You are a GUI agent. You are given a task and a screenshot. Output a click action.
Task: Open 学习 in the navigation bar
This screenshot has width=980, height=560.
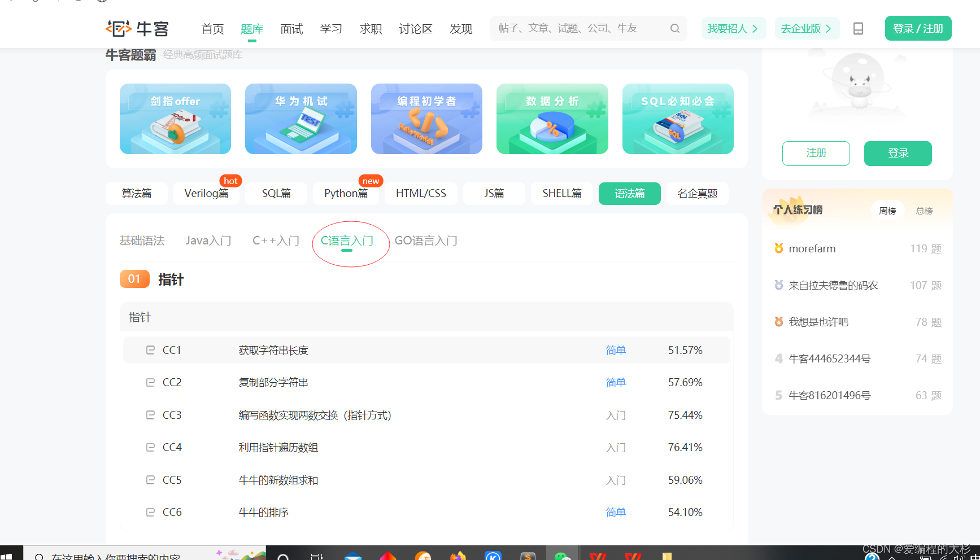click(331, 29)
